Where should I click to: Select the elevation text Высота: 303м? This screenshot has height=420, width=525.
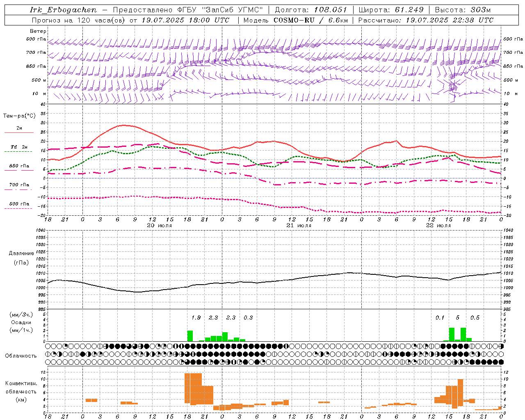pos(462,10)
